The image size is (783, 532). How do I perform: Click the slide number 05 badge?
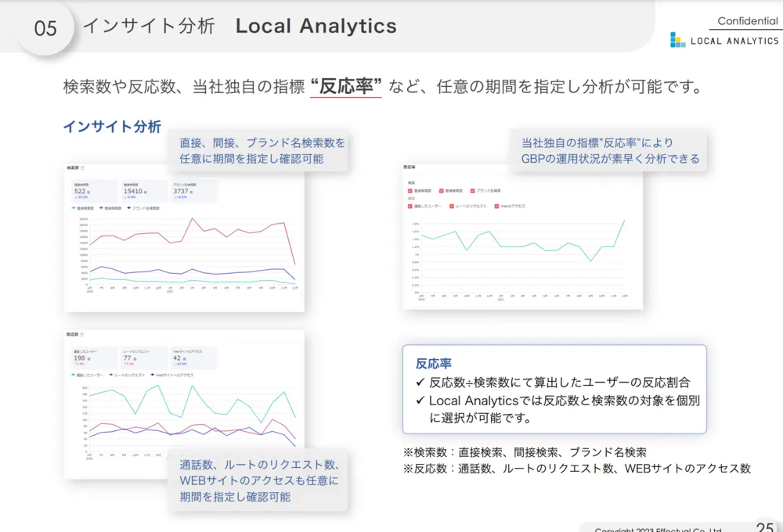(x=45, y=28)
